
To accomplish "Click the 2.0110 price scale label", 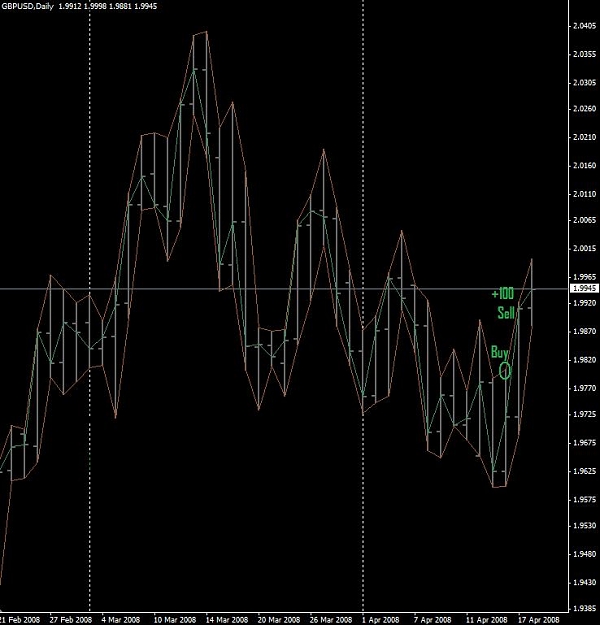I will coord(584,194).
